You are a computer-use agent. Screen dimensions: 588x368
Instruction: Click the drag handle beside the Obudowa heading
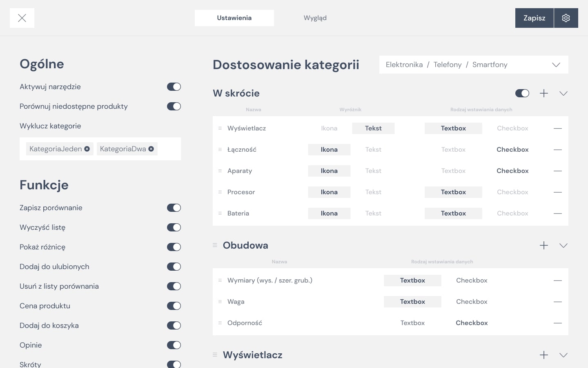coord(215,245)
